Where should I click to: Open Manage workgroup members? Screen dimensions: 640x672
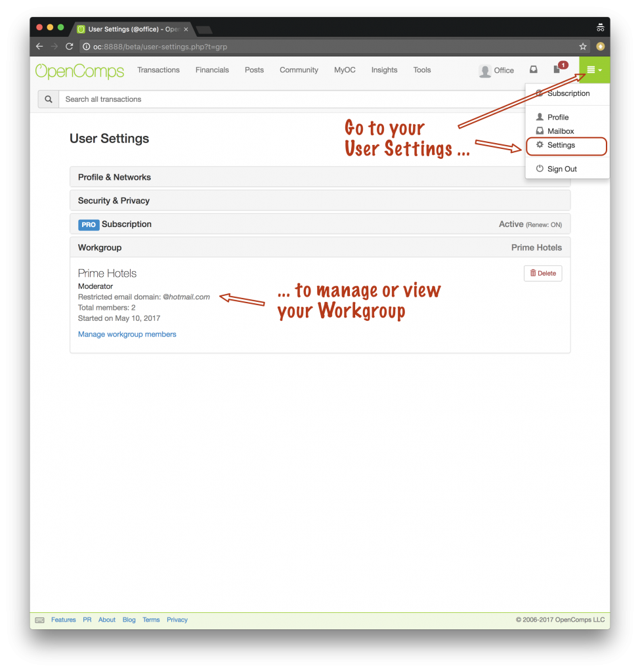coord(127,334)
